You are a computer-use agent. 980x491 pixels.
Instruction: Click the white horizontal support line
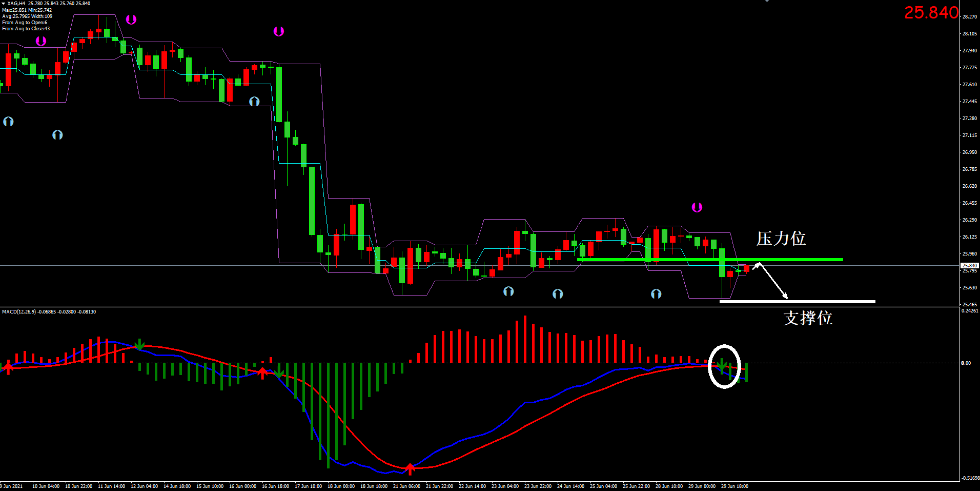point(820,302)
